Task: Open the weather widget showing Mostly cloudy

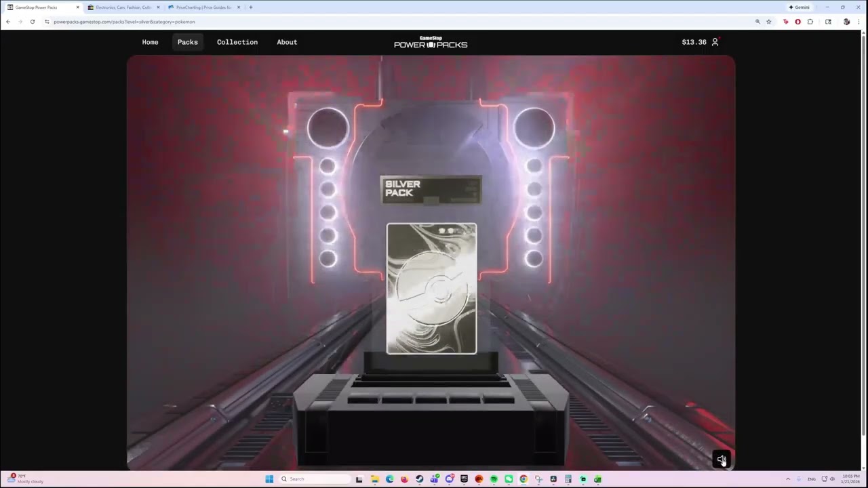Action: point(27,479)
